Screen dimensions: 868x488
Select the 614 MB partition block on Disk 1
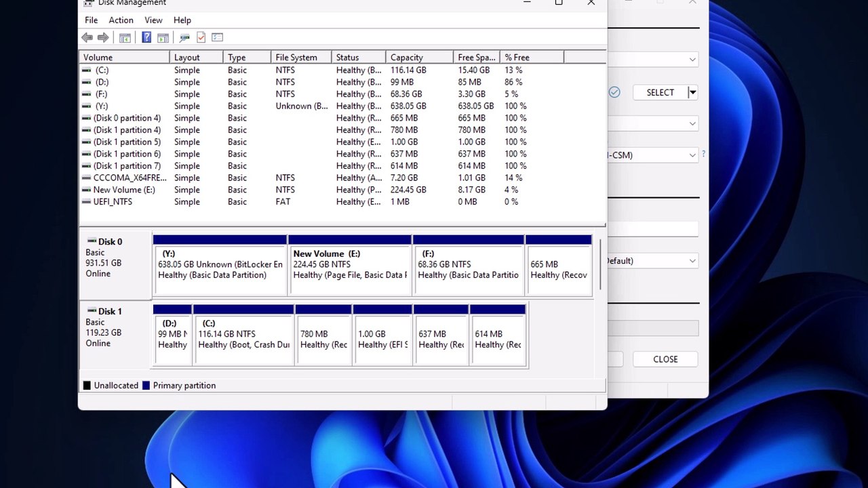[x=498, y=335]
